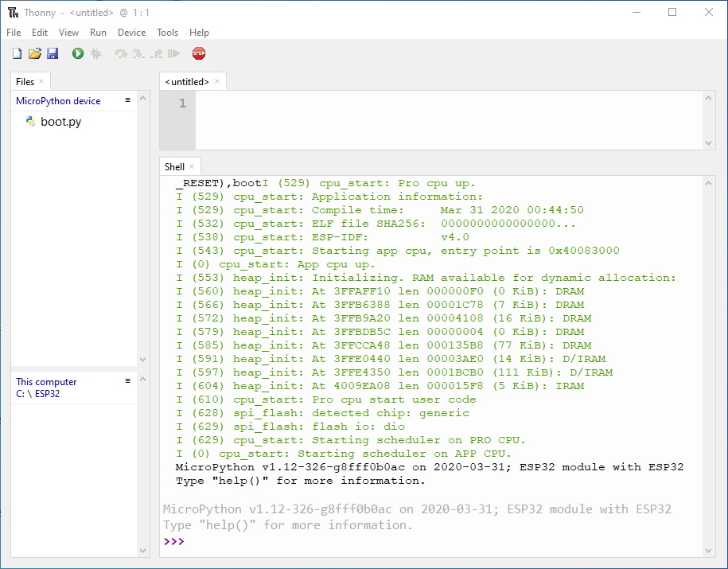Image resolution: width=728 pixels, height=569 pixels.
Task: Open a file with the folder icon
Action: 35,53
